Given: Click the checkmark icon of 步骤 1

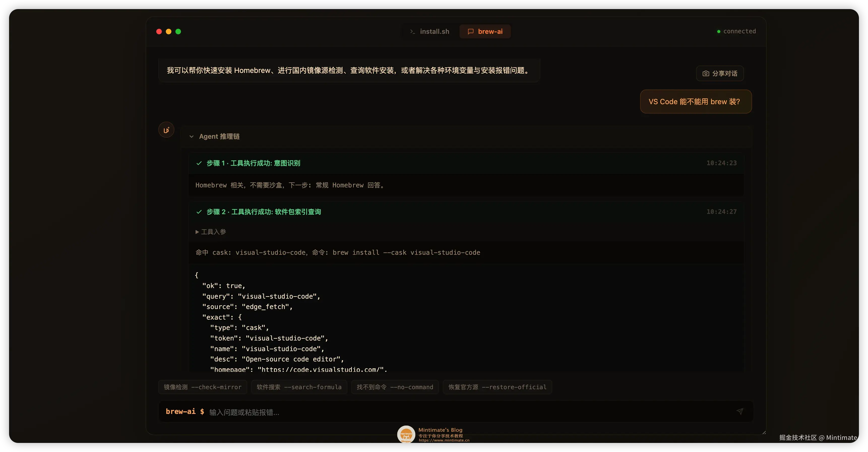Looking at the screenshot, I should click(x=199, y=163).
